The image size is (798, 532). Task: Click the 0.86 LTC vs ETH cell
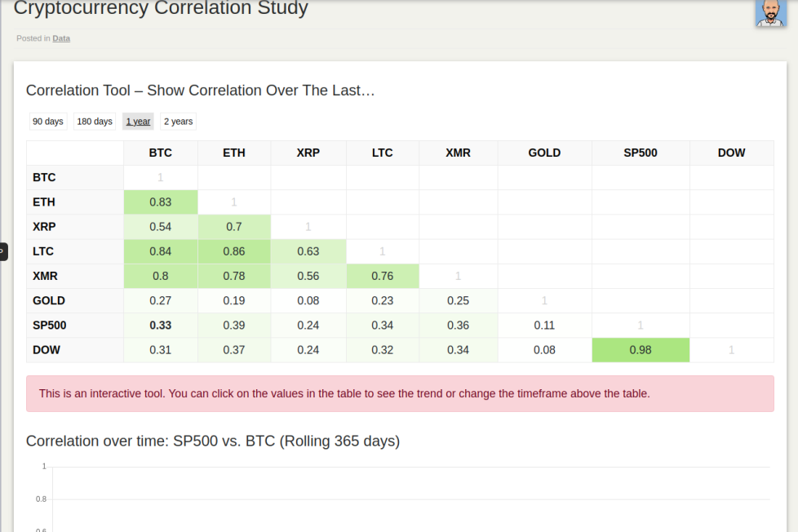tap(234, 251)
